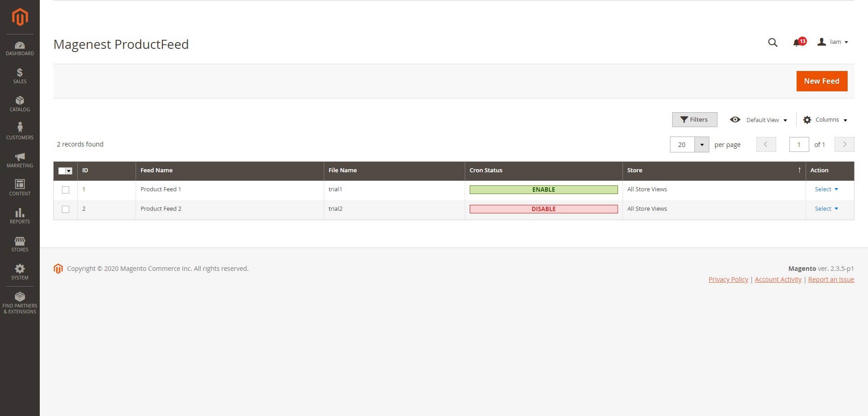The width and height of the screenshot is (868, 416).
Task: Open the per page size dropdown arrow
Action: click(702, 145)
